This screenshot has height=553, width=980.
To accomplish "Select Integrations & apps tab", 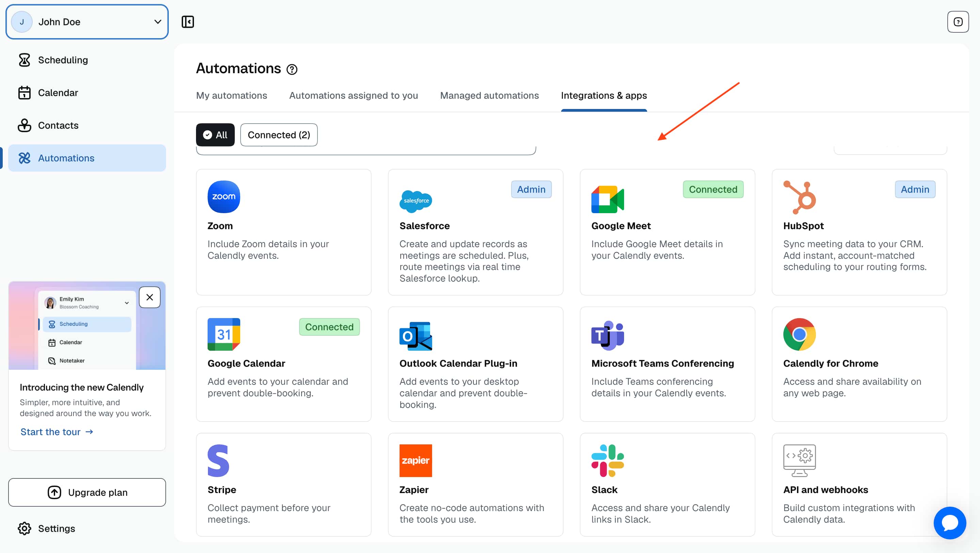I will [604, 95].
